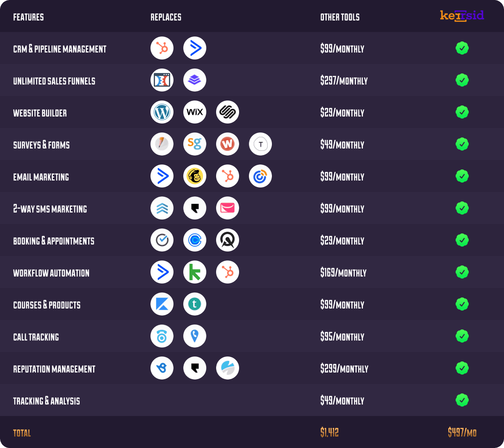
Task: Click the Features column header
Action: coord(28,17)
